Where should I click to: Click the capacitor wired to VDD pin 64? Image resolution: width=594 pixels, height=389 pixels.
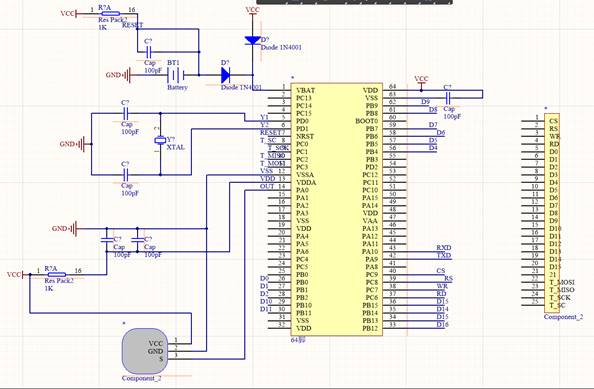[448, 98]
